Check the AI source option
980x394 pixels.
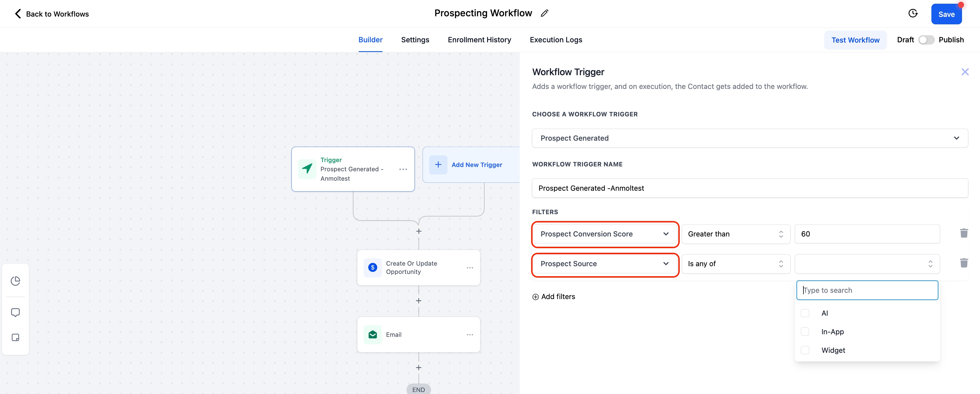click(805, 313)
